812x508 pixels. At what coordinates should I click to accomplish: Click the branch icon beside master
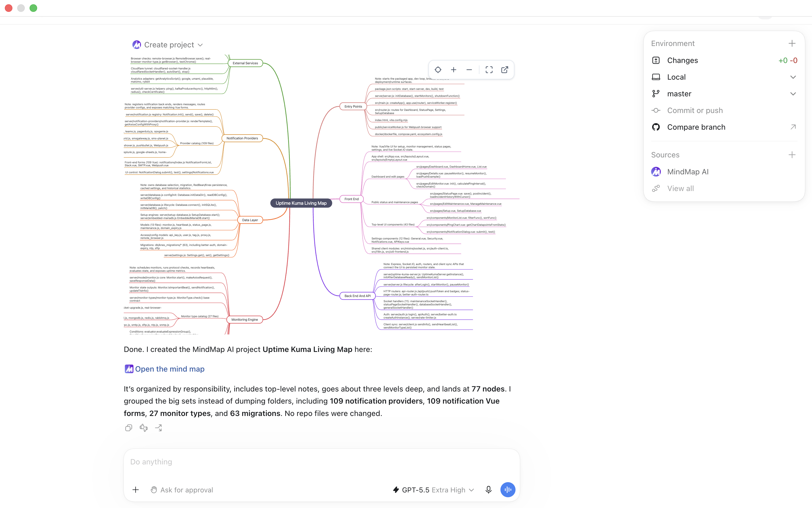point(656,94)
